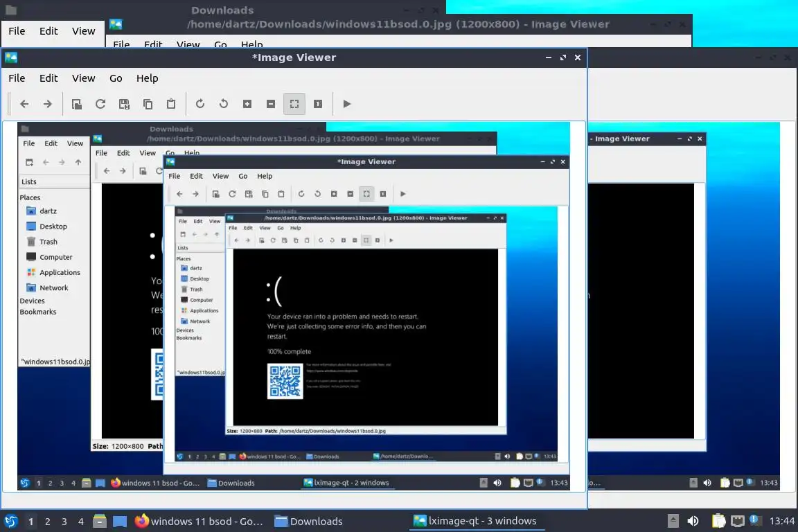798x532 pixels.
Task: Click the Save As floppy-disk toolbar icon
Action: 124,104
